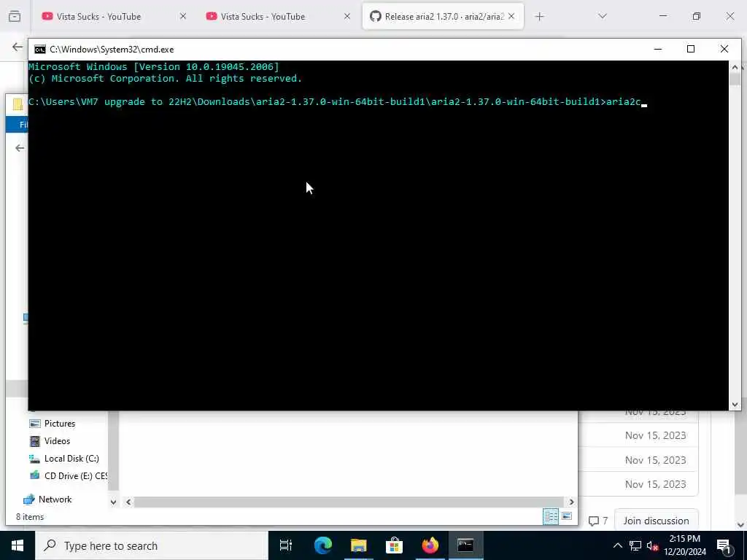This screenshot has width=747, height=560.
Task: Select Local Disk (C:) in sidebar
Action: coord(71,459)
